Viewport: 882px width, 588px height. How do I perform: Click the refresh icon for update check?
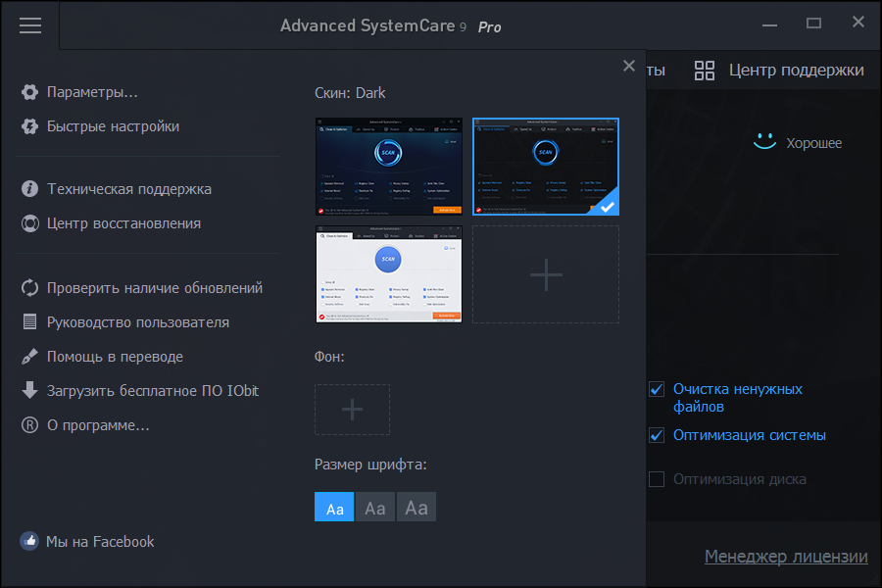[x=29, y=288]
